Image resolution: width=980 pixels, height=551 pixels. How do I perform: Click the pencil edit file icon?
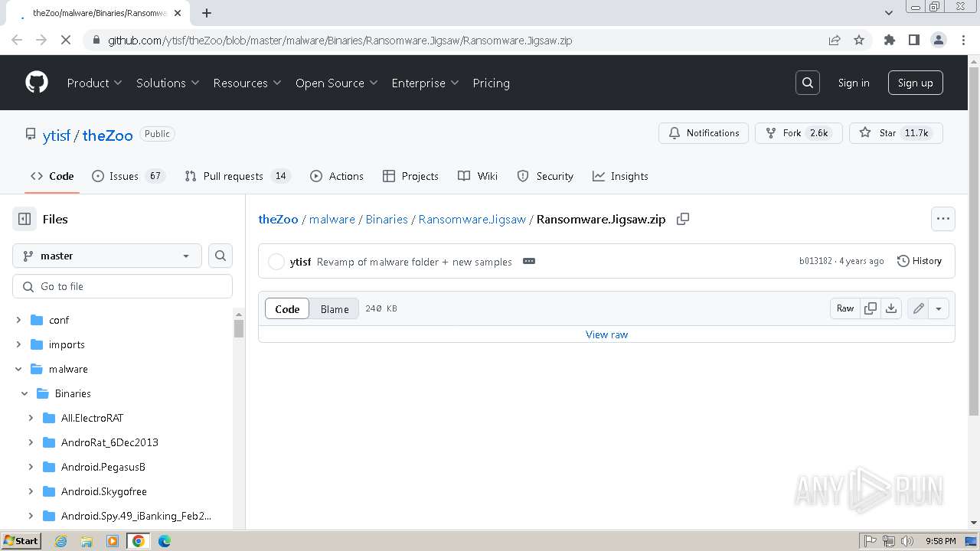[918, 308]
